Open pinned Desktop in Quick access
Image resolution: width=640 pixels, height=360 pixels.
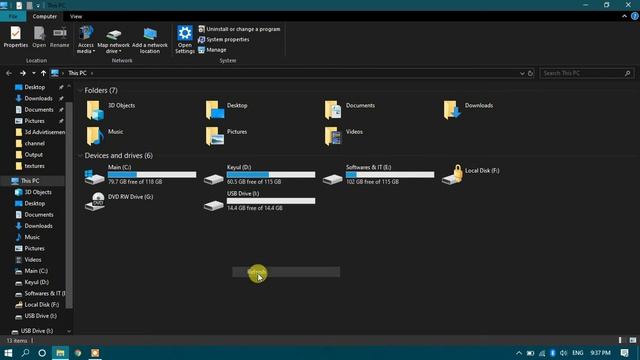35,87
